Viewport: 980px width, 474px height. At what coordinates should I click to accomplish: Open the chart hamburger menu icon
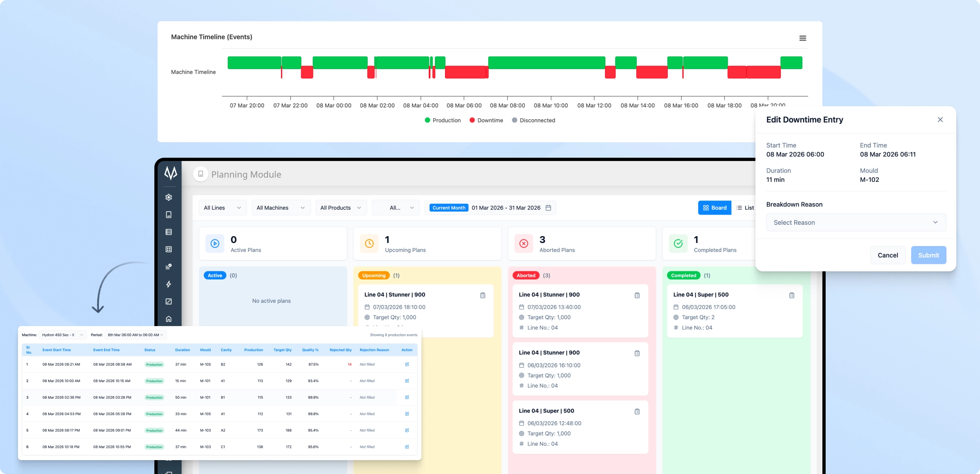pyautogui.click(x=802, y=38)
